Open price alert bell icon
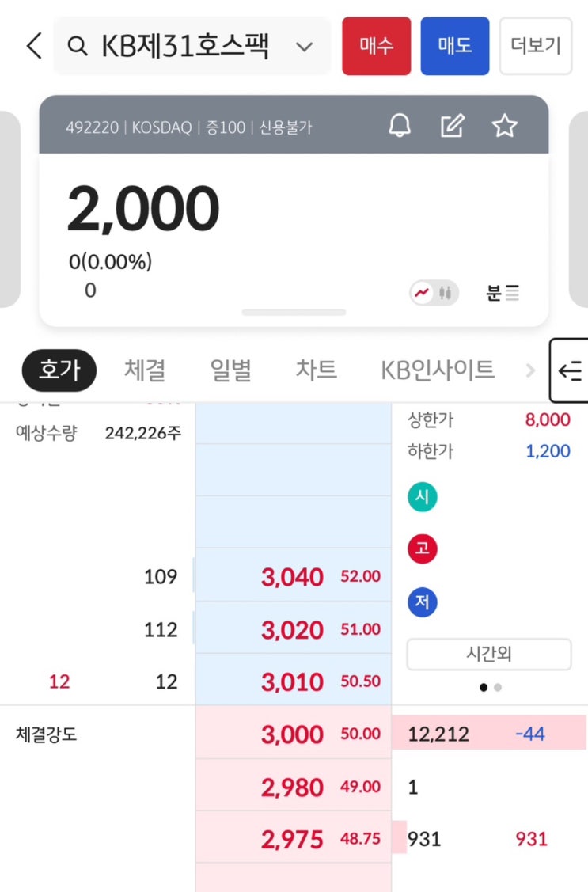 coord(400,125)
